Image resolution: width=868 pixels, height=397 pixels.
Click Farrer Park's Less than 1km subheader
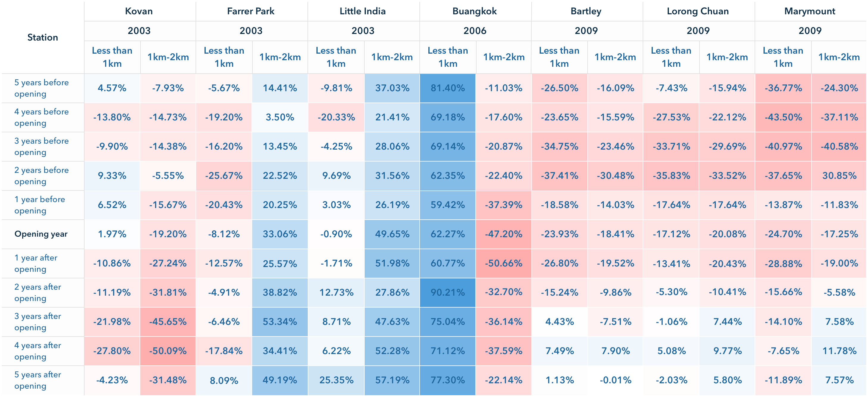[x=224, y=57]
